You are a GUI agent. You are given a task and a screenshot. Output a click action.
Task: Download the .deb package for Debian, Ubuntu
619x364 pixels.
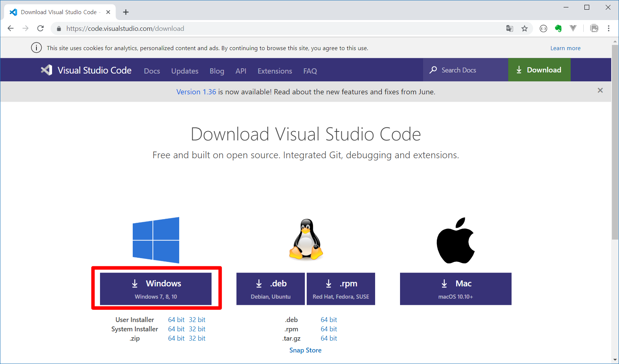coord(271,289)
